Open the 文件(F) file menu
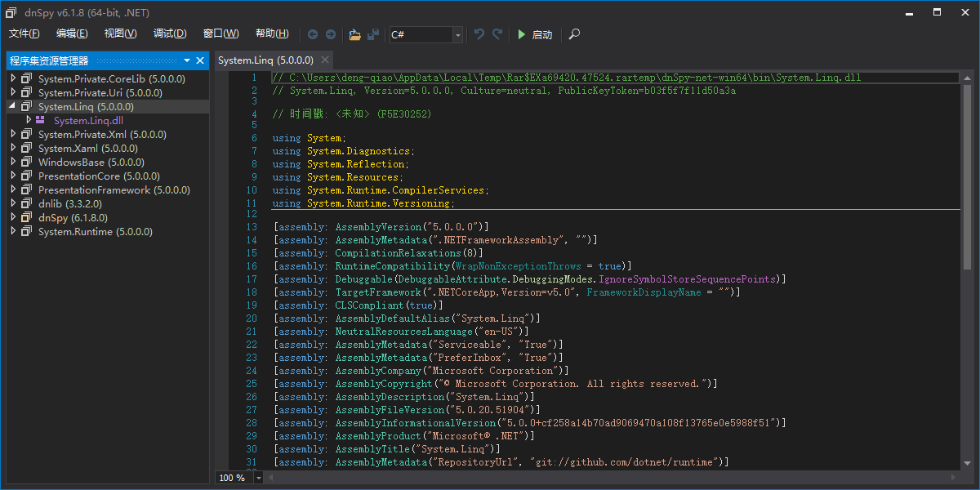This screenshot has height=490, width=980. click(24, 33)
